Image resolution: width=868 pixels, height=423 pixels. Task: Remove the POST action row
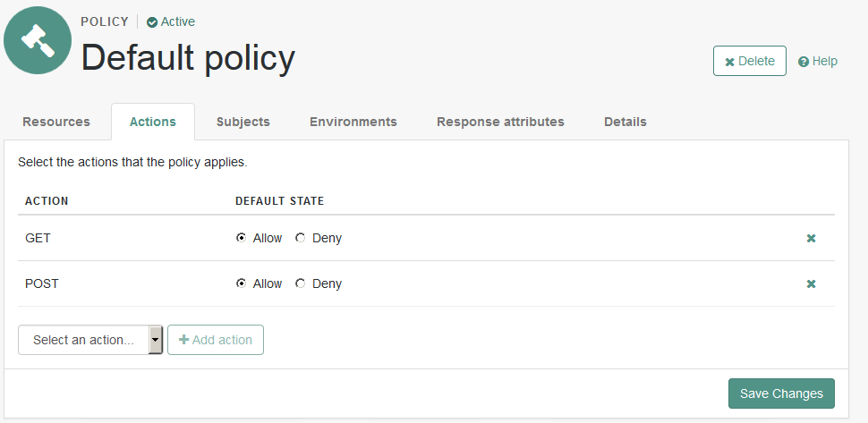click(811, 284)
